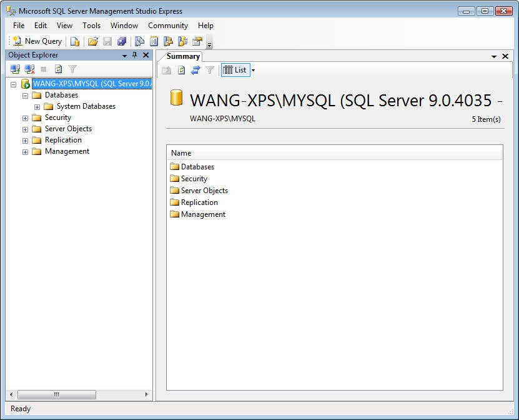Refresh the Summary panel
This screenshot has height=420, width=519.
(x=181, y=69)
